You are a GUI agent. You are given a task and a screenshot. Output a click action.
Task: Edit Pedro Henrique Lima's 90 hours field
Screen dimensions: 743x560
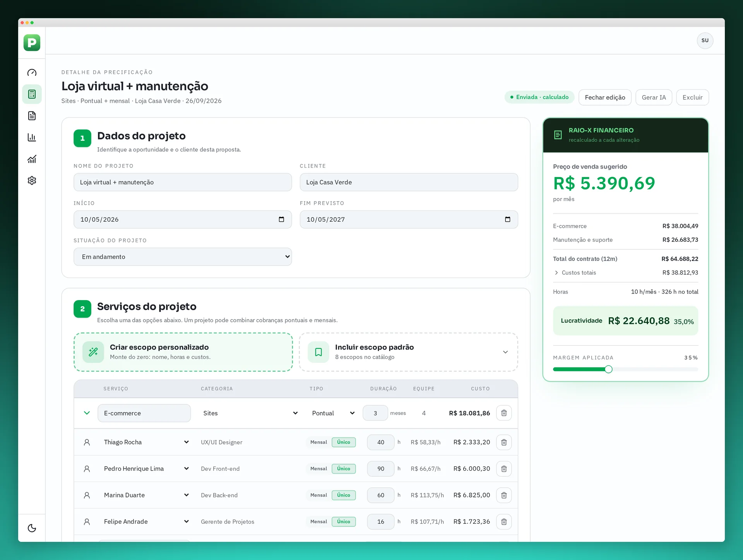point(381,469)
